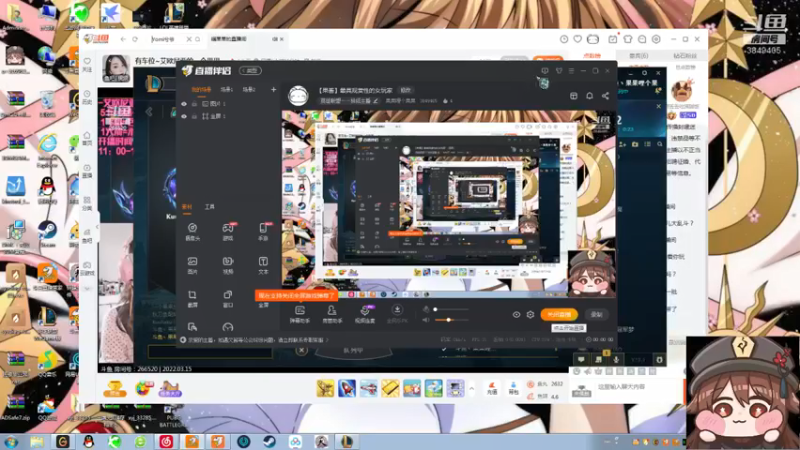Image resolution: width=800 pixels, height=450 pixels.
Task: Collapse the Douyu left sidebar arrow
Action: (97, 227)
